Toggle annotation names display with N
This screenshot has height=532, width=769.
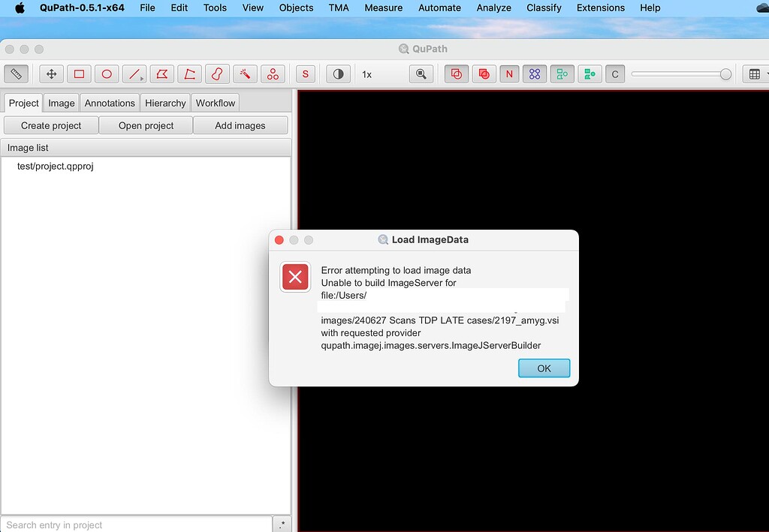(x=509, y=74)
